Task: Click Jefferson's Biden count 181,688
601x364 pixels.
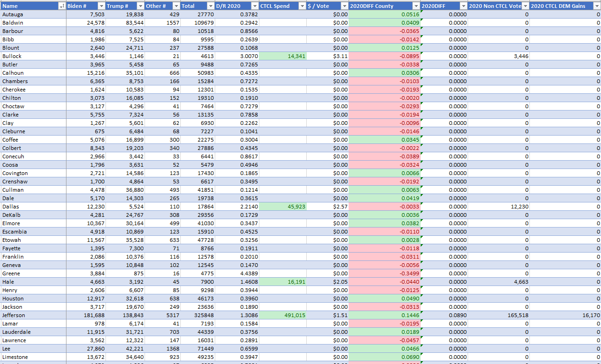Action: pos(86,315)
